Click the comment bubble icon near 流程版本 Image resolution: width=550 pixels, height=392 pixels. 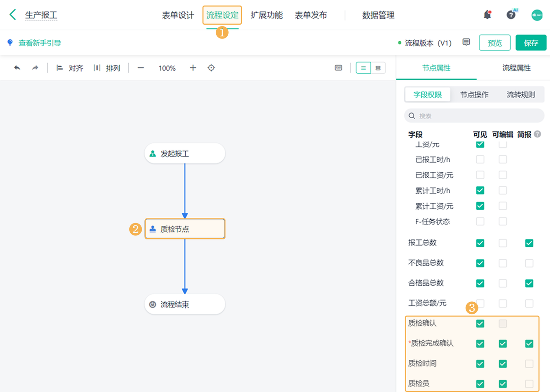[466, 42]
